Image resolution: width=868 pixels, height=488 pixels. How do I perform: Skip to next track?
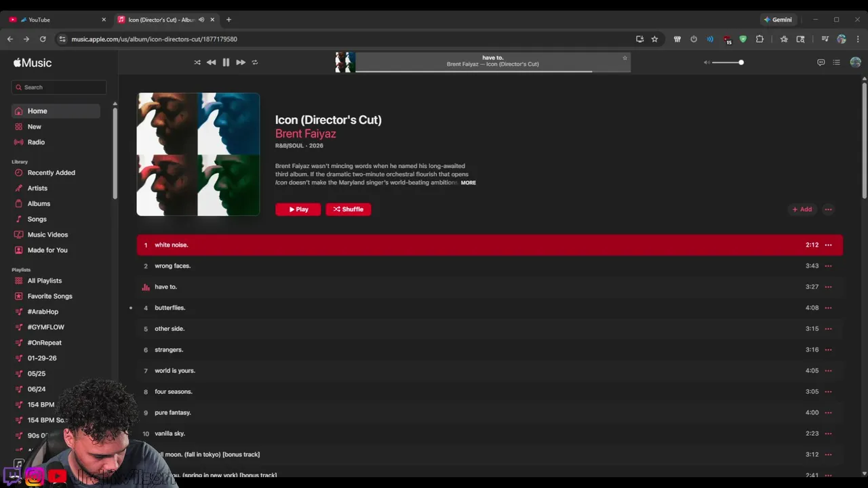tap(241, 62)
